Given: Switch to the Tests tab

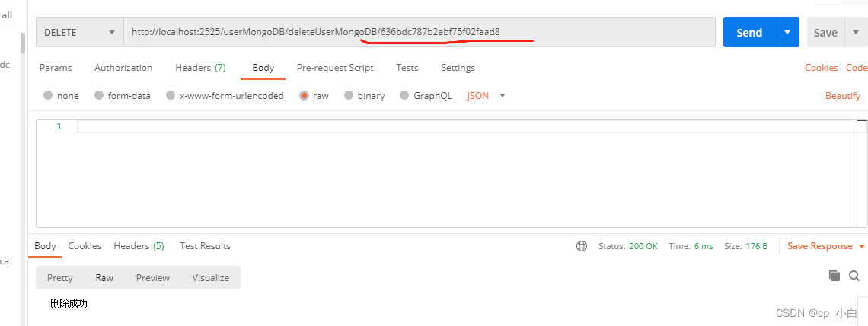Looking at the screenshot, I should coord(407,68).
